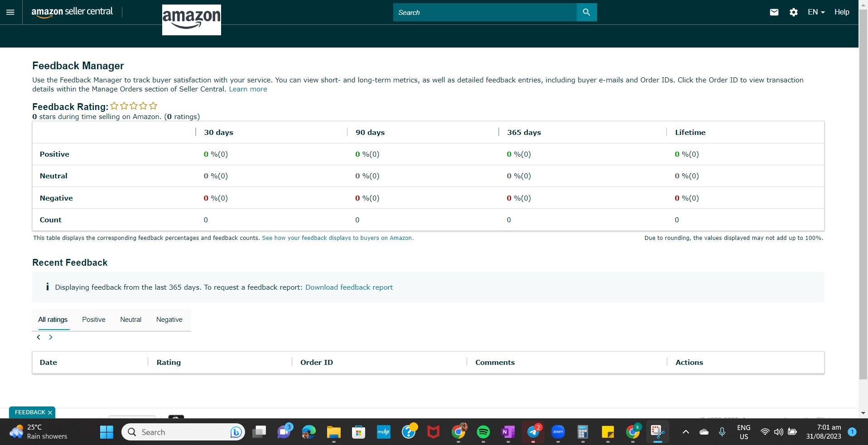This screenshot has height=445, width=868.
Task: Open the weather widget showing 25°C
Action: click(39, 432)
